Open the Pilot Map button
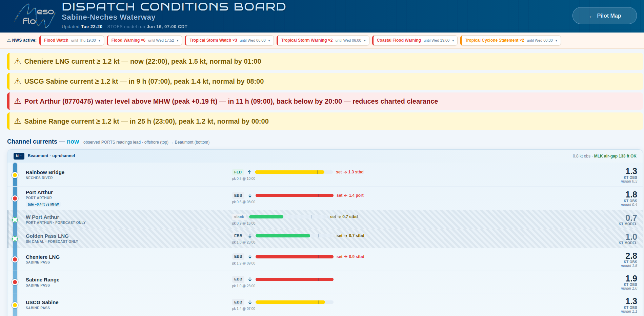644x316 pixels. coord(604,16)
